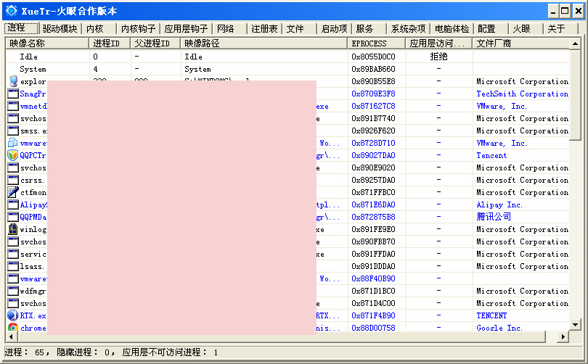Click the QQPMDa process icon

pyautogui.click(x=13, y=217)
